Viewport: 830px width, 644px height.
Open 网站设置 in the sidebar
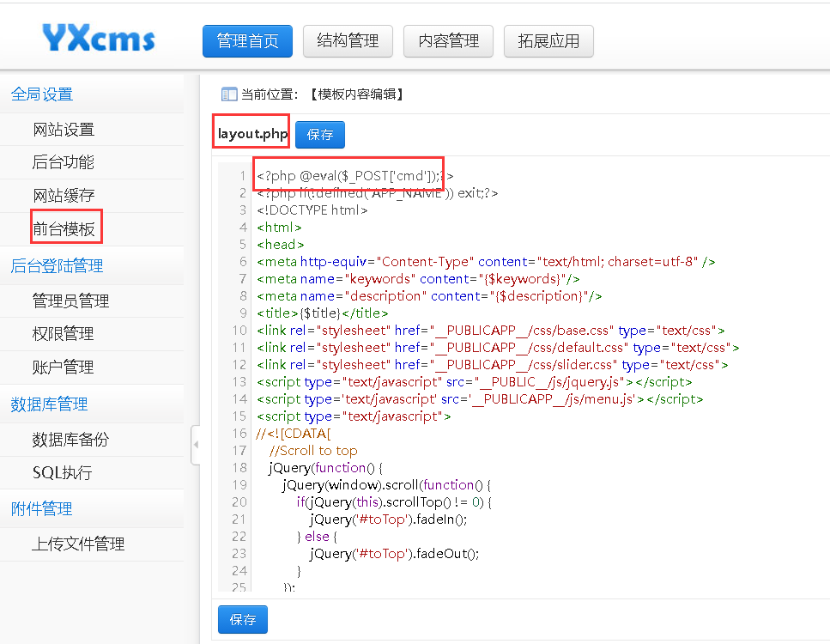point(64,129)
